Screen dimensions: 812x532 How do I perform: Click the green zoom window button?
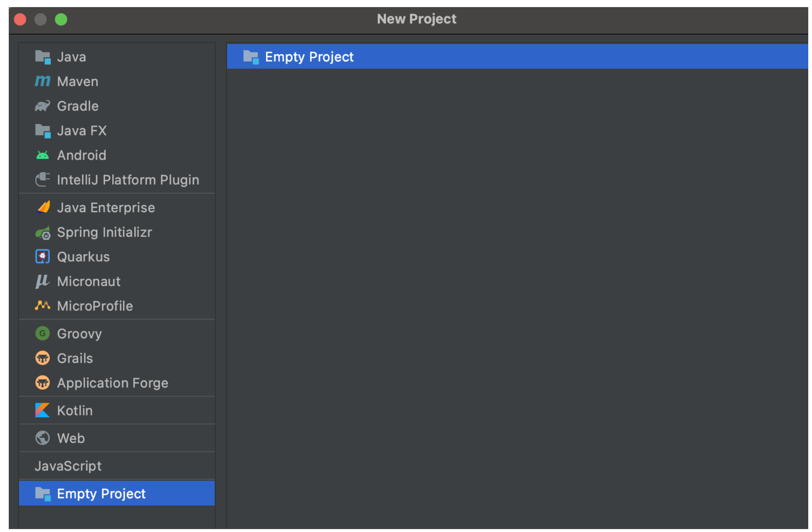[x=61, y=19]
